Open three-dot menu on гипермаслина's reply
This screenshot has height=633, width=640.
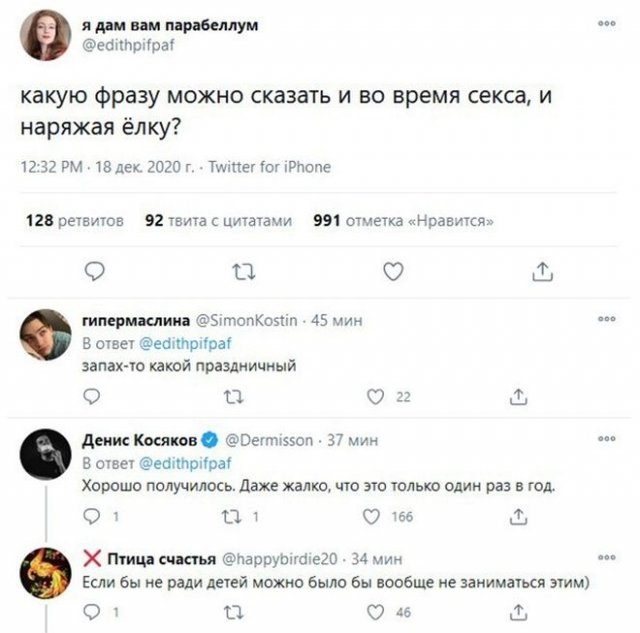(x=607, y=320)
